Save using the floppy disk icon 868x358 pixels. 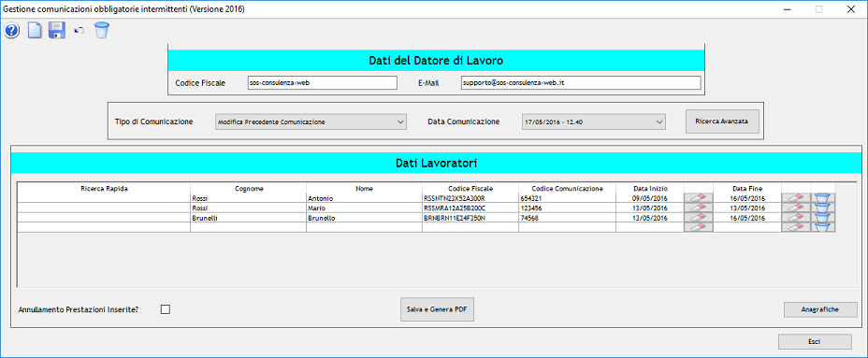click(x=57, y=31)
